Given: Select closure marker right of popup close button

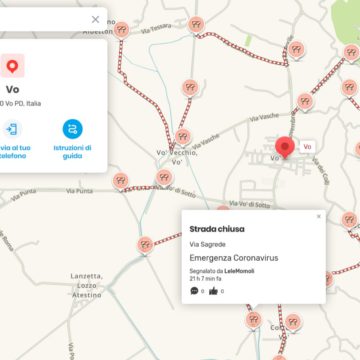Looking at the screenshot, I should 349,220.
